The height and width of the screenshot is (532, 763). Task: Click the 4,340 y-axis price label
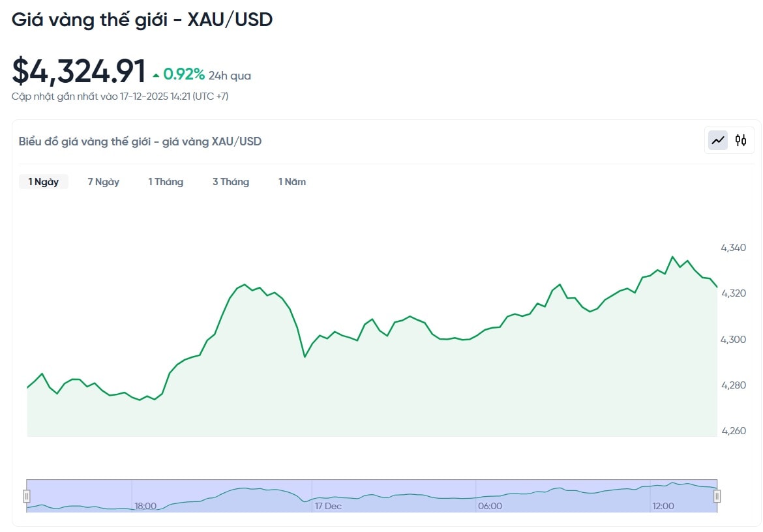coord(733,248)
